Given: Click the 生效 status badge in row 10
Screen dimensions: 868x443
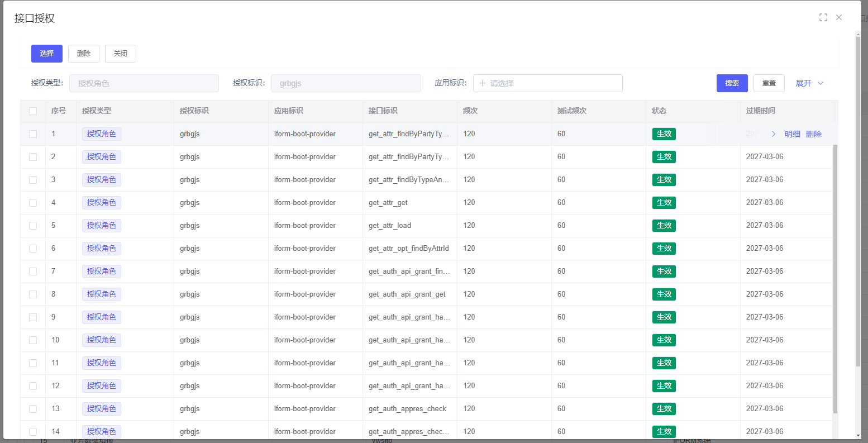Looking at the screenshot, I should [664, 340].
